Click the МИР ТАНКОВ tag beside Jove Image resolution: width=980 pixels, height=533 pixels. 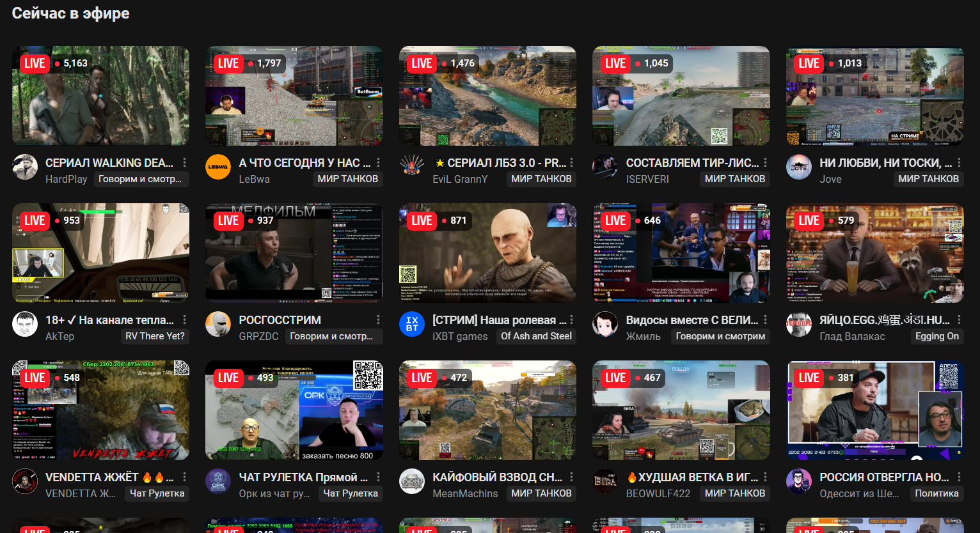(x=928, y=179)
